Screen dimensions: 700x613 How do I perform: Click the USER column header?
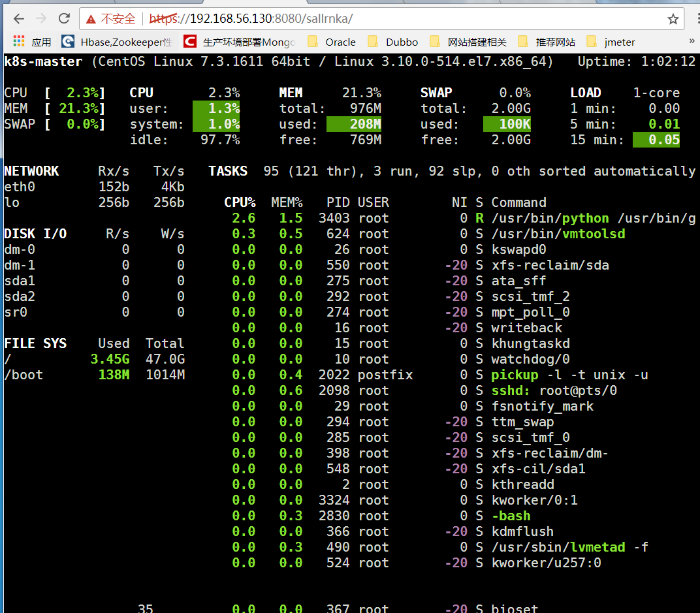[373, 202]
